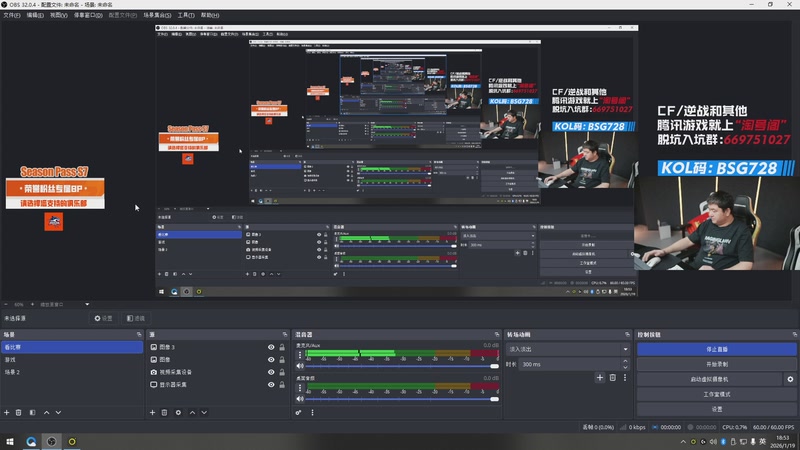Float the 控制按钮 dock panel
The width and height of the screenshot is (800, 450).
click(794, 335)
